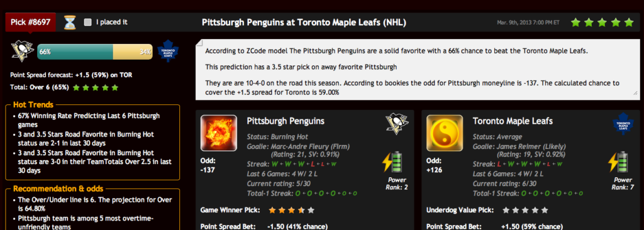Open the Toronto Maple Leafs team name link
This screenshot has height=230, width=644.
[x=513, y=121]
